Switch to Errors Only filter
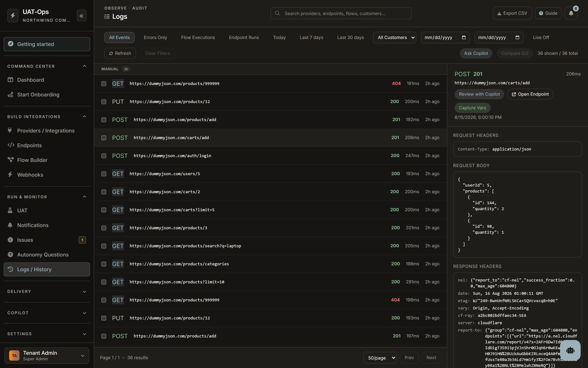The width and height of the screenshot is (588, 368). (x=155, y=38)
